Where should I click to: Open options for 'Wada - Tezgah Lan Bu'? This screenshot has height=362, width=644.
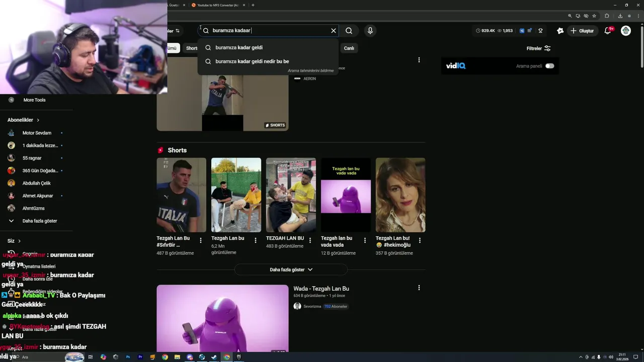pyautogui.click(x=419, y=288)
